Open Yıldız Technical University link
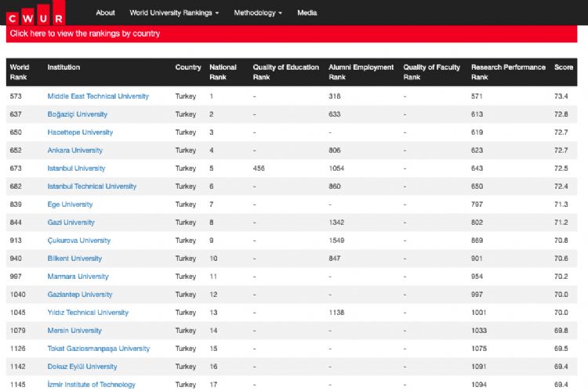Image resolution: width=588 pixels, height=391 pixels. [88, 313]
